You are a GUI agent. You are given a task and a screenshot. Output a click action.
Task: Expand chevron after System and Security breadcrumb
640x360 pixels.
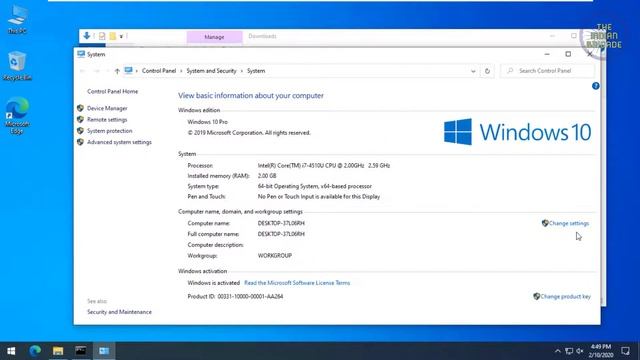[x=242, y=71]
